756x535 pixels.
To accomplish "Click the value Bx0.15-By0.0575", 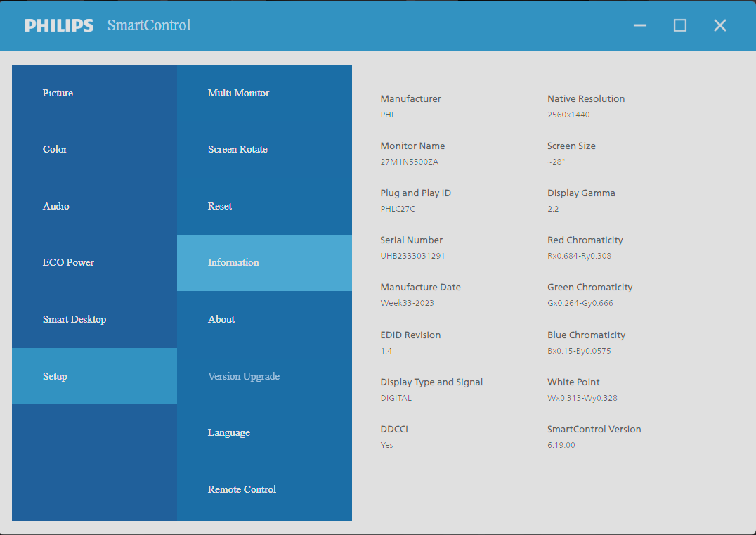I will tap(579, 352).
